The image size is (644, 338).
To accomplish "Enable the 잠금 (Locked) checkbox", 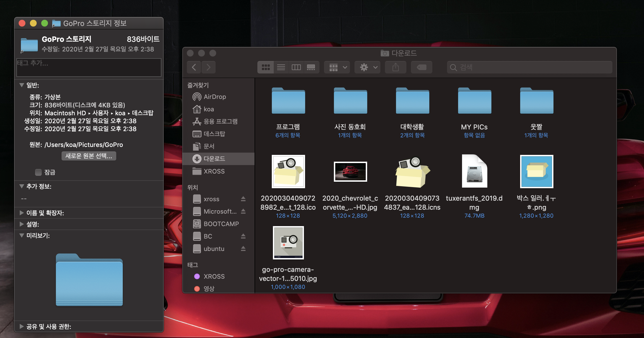I will coord(38,172).
